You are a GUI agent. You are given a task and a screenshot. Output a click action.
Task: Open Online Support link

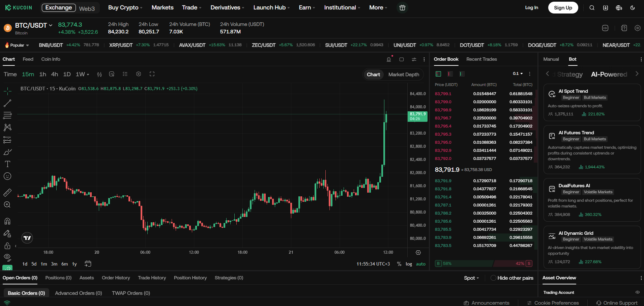click(617, 303)
